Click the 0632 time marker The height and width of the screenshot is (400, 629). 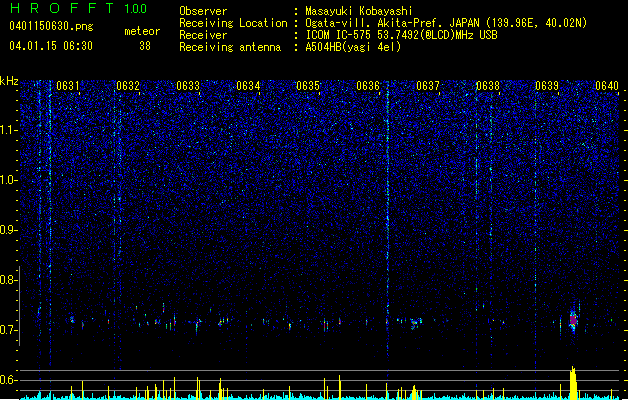(x=128, y=86)
